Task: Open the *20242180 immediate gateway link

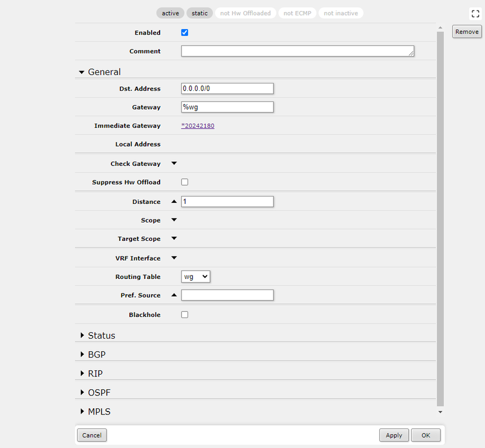Action: tap(198, 125)
